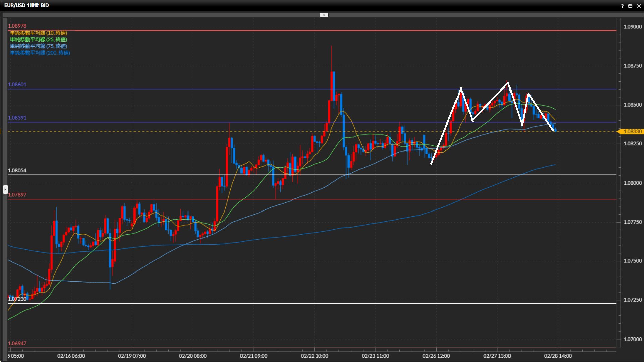This screenshot has height=362, width=644.
Task: Click the EUR/USD chart title text
Action: pyautogui.click(x=26, y=5)
